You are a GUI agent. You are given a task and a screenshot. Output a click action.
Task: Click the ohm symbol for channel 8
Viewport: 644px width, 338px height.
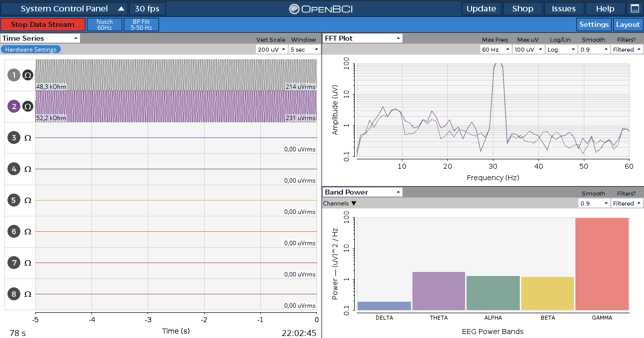(x=28, y=294)
